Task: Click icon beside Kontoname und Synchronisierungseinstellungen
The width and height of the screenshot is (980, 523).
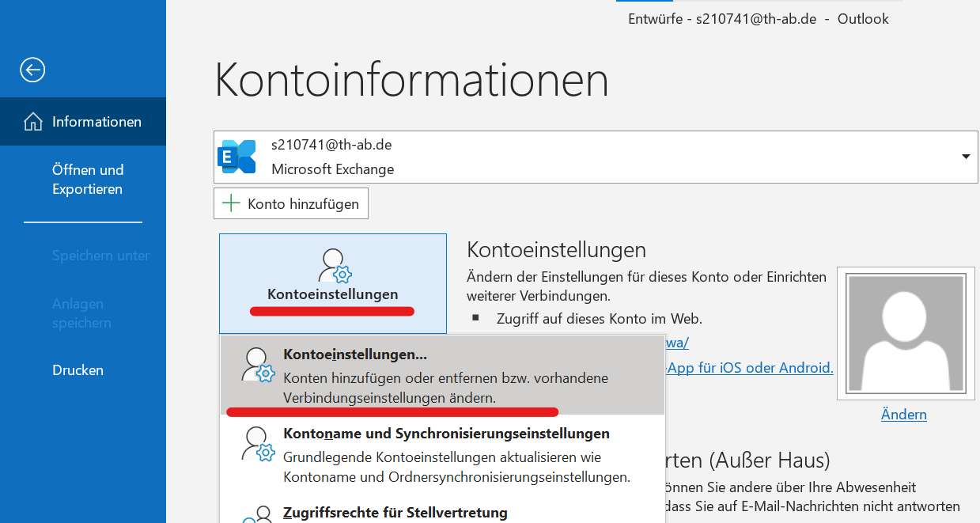Action: (257, 444)
